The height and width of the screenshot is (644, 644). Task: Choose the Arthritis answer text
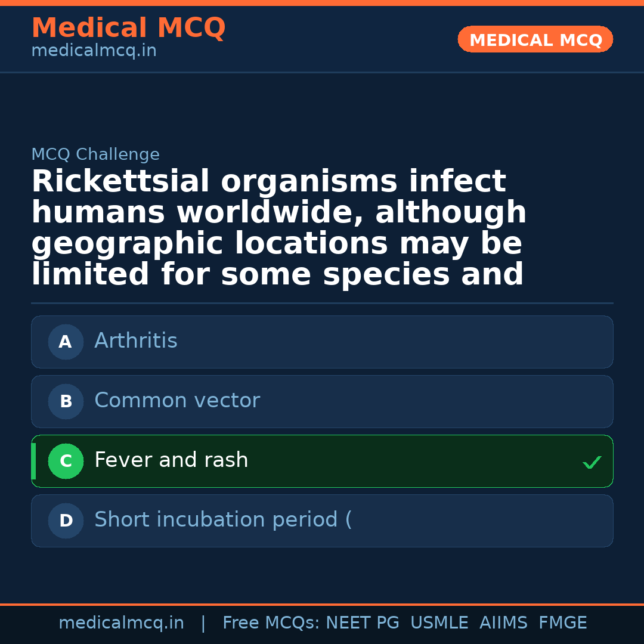tap(136, 341)
